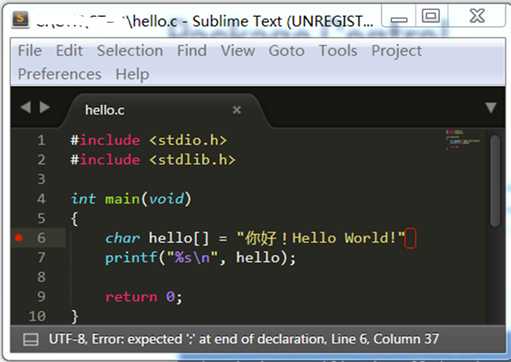The height and width of the screenshot is (362, 511).
Task: Open the Selection menu
Action: tap(130, 51)
